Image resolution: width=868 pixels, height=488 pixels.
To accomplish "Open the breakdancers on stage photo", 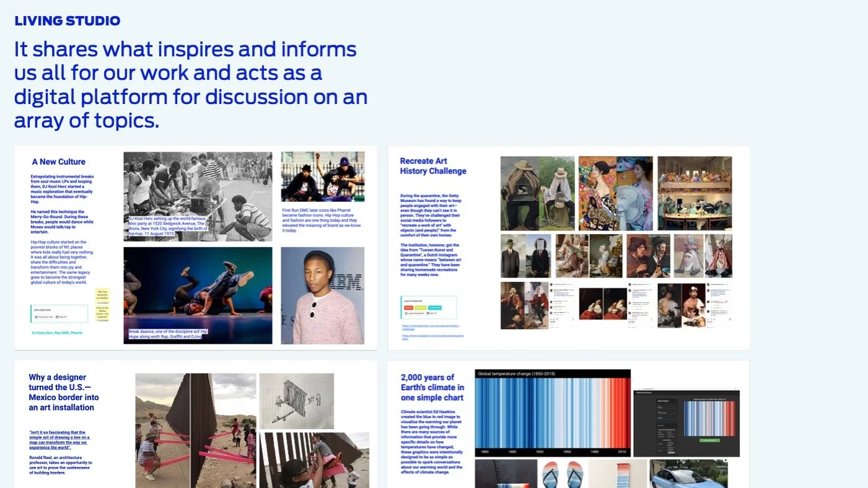I will pyautogui.click(x=198, y=295).
